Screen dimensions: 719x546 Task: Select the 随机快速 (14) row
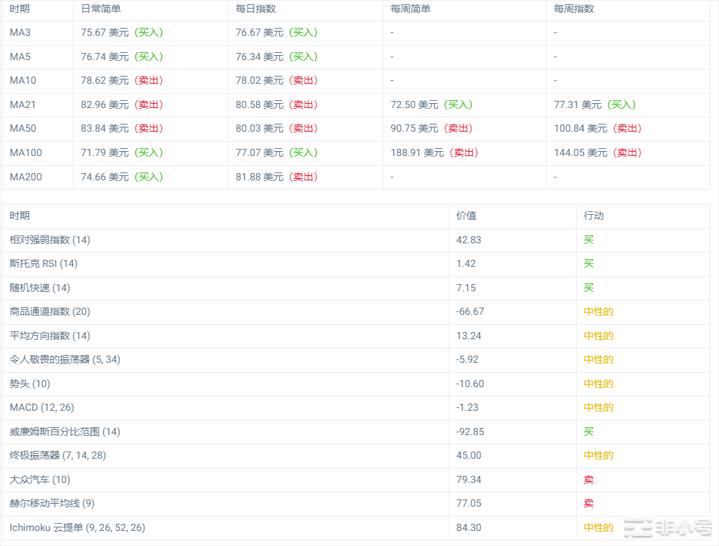[x=356, y=288]
